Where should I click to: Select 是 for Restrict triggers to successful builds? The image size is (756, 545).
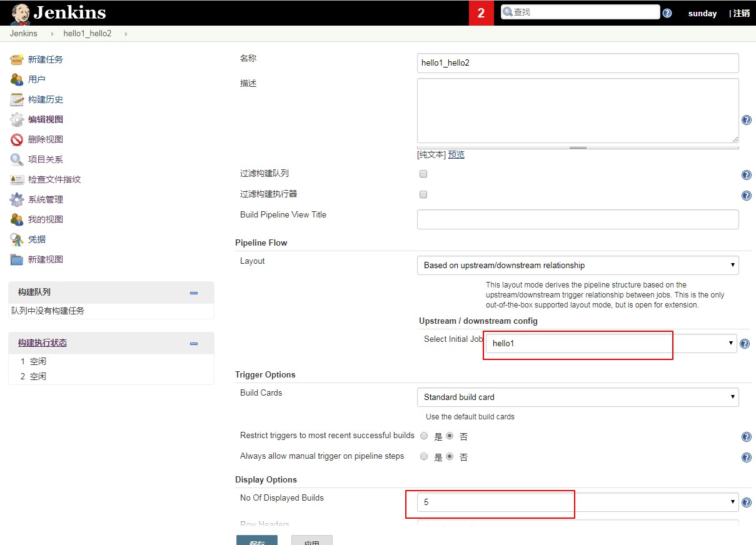click(x=424, y=436)
